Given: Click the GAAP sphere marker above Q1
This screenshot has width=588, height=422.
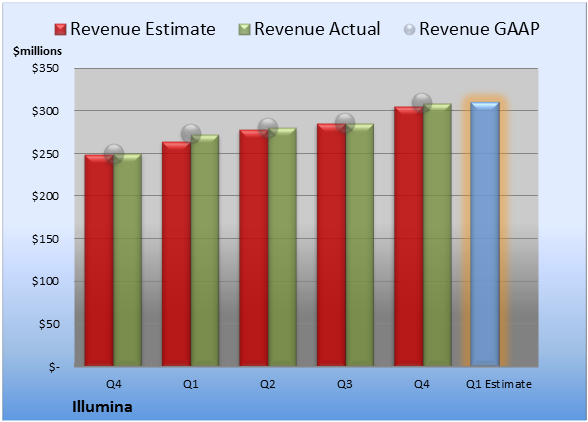Looking at the screenshot, I should pyautogui.click(x=191, y=134).
